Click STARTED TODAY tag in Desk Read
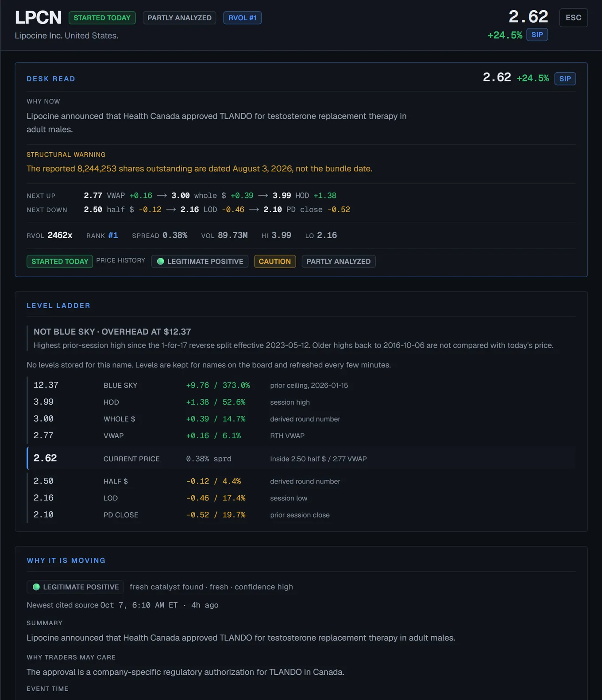Screen dimensions: 602x700 (x=60, y=261)
